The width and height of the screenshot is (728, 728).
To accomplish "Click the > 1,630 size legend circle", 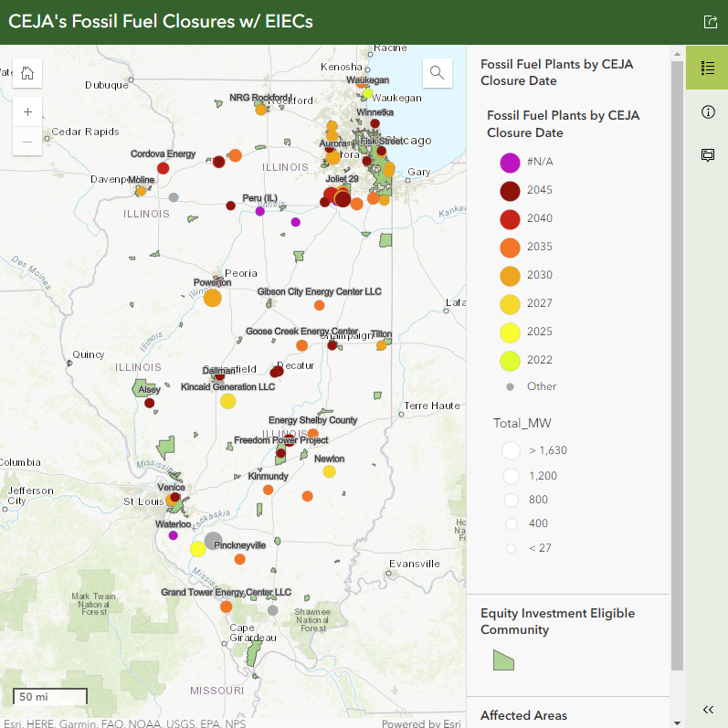I will point(511,450).
